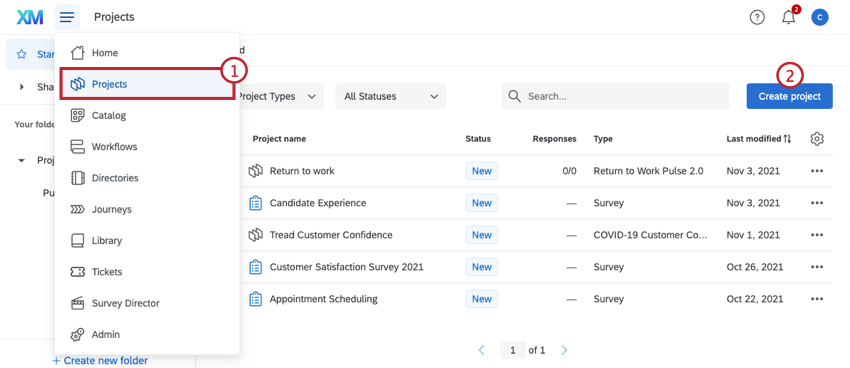The image size is (850, 368).
Task: Open the Appointment Scheduling survey
Action: tap(324, 299)
